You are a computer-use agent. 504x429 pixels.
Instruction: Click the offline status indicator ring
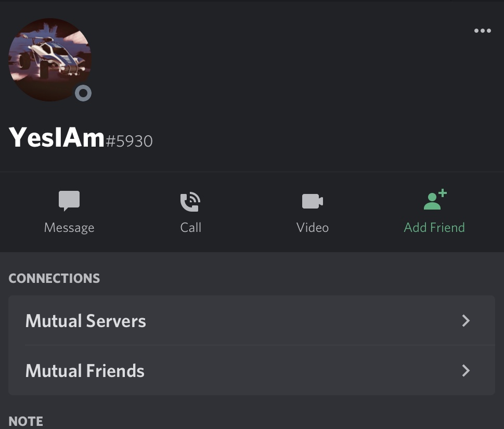click(83, 93)
